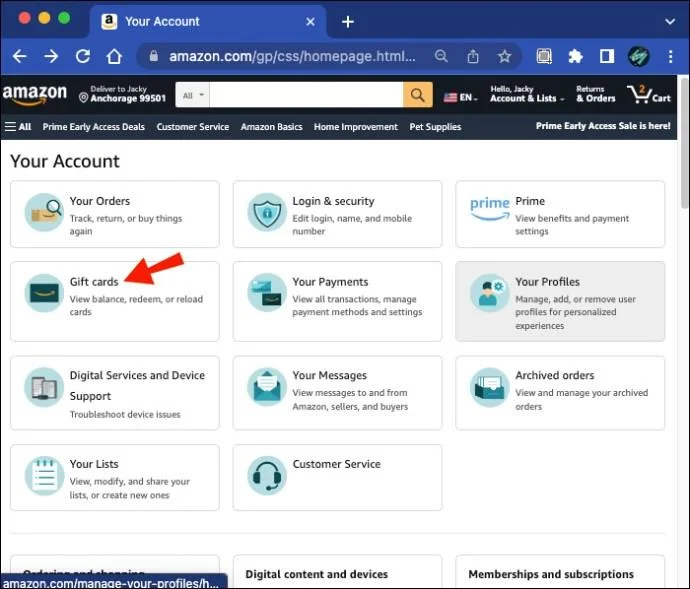
Task: Open the Your Lists heading
Action: [94, 464]
